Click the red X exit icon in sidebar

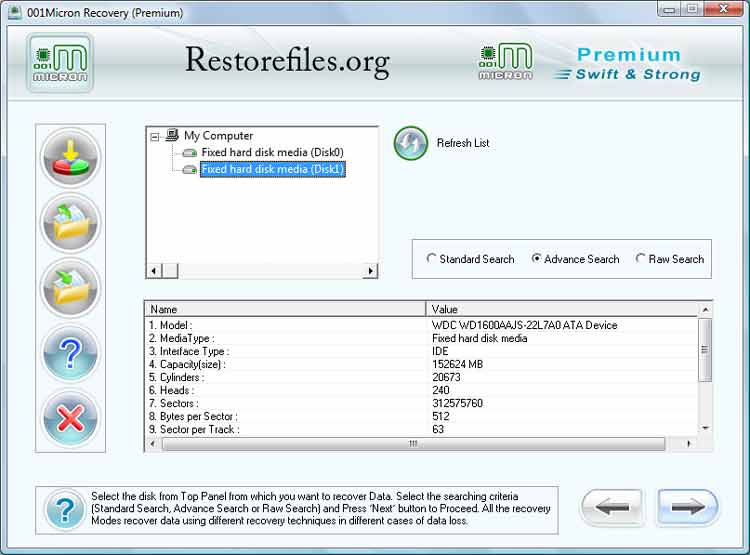tap(71, 418)
